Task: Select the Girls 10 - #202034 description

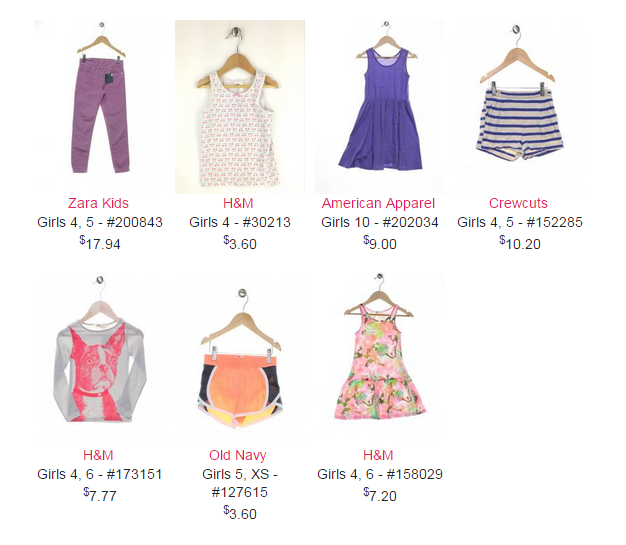Action: click(x=380, y=222)
